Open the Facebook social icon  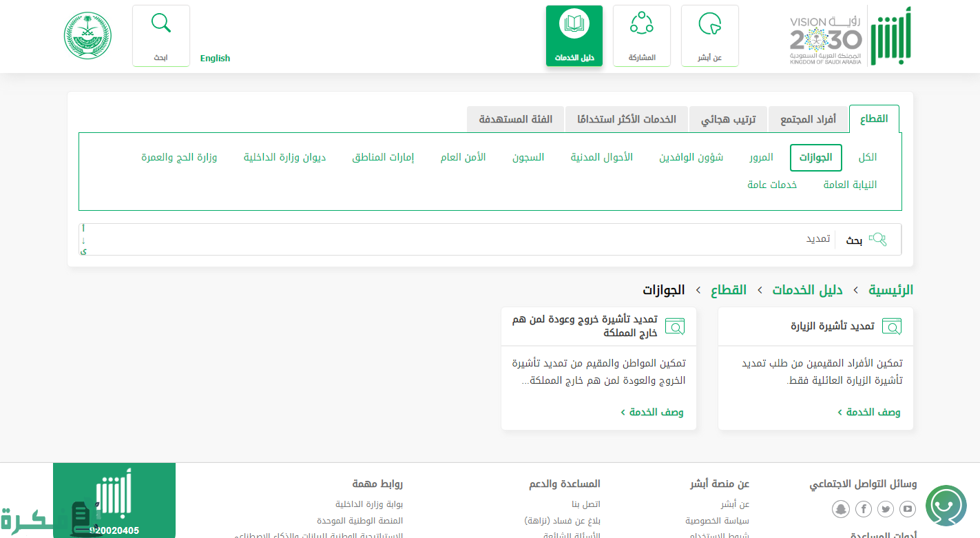(864, 509)
